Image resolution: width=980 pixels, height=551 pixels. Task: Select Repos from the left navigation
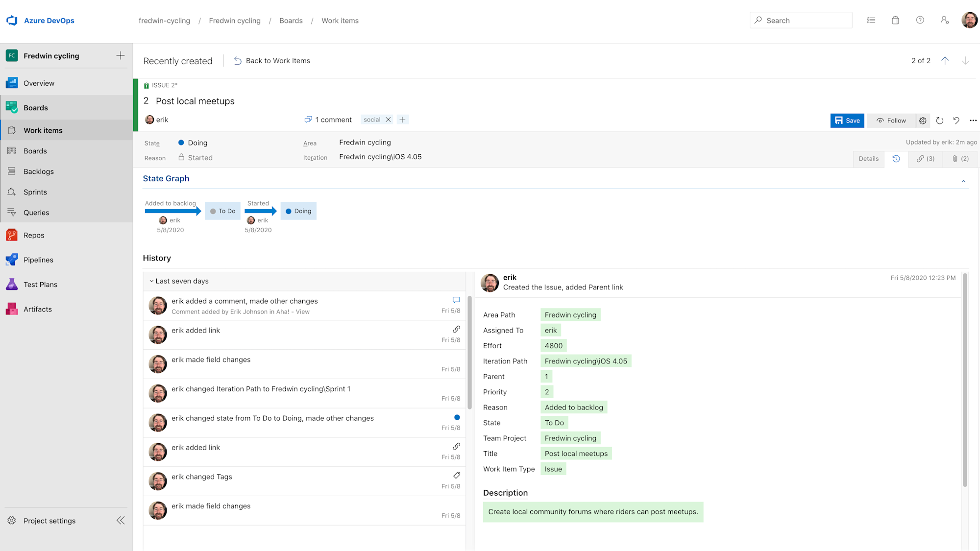click(x=34, y=235)
